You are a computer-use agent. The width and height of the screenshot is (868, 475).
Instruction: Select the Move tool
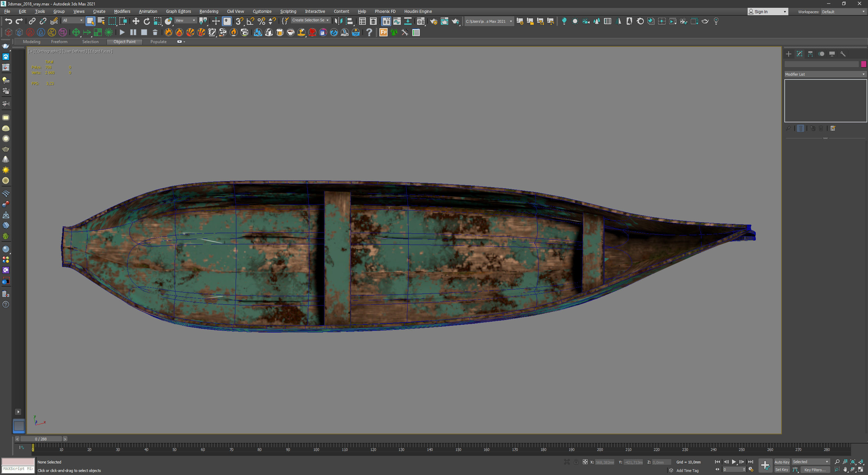point(136,21)
